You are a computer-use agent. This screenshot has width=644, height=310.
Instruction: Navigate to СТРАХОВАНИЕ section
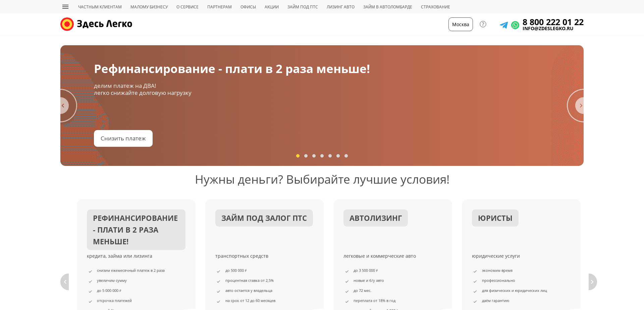click(435, 7)
